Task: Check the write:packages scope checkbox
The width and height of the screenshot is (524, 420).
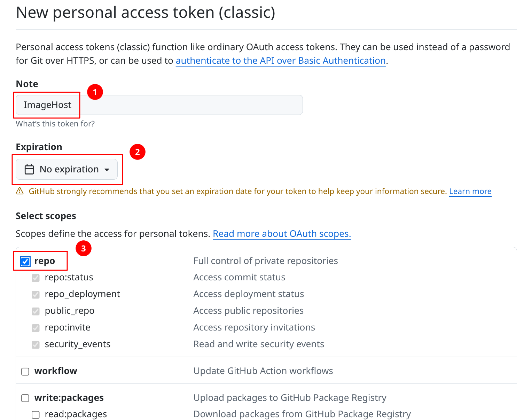Action: pyautogui.click(x=25, y=398)
